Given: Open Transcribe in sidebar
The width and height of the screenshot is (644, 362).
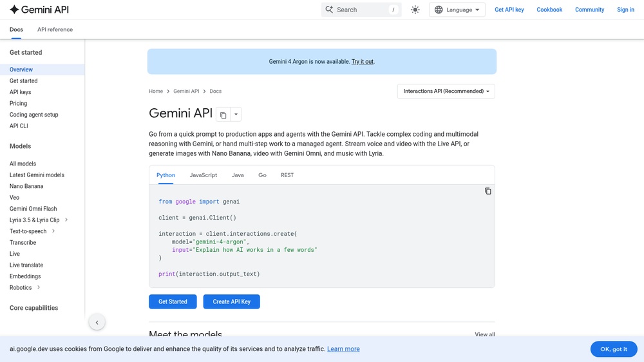Looking at the screenshot, I should tap(23, 242).
